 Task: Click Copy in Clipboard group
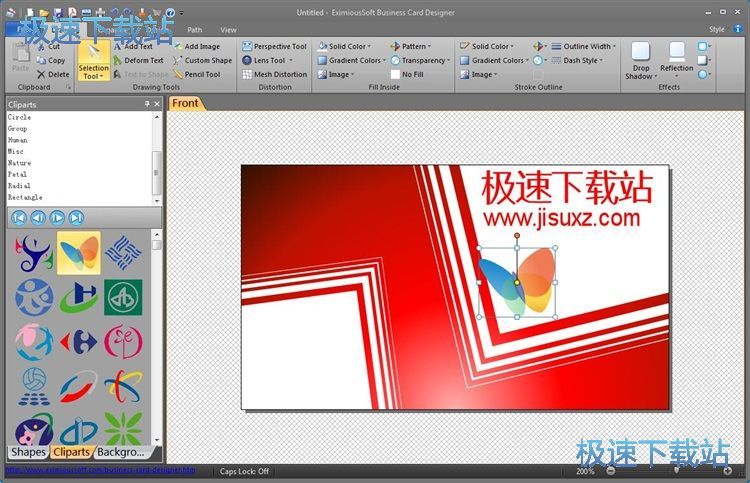[x=51, y=60]
